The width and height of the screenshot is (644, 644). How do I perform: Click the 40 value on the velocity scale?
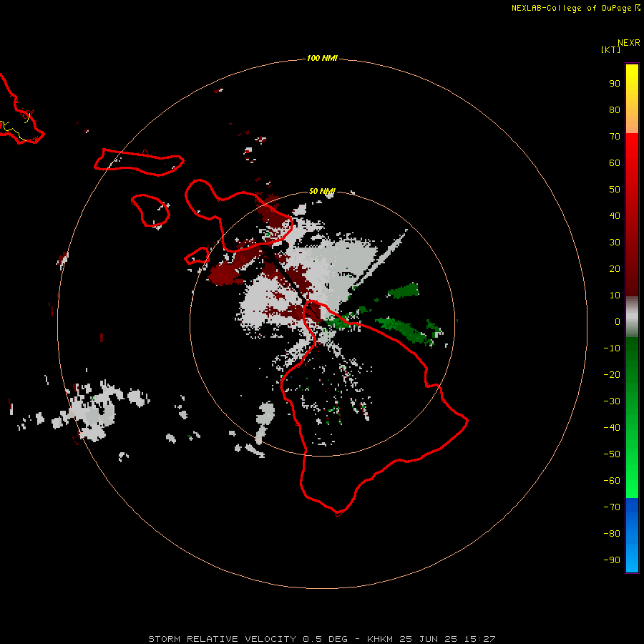click(615, 216)
